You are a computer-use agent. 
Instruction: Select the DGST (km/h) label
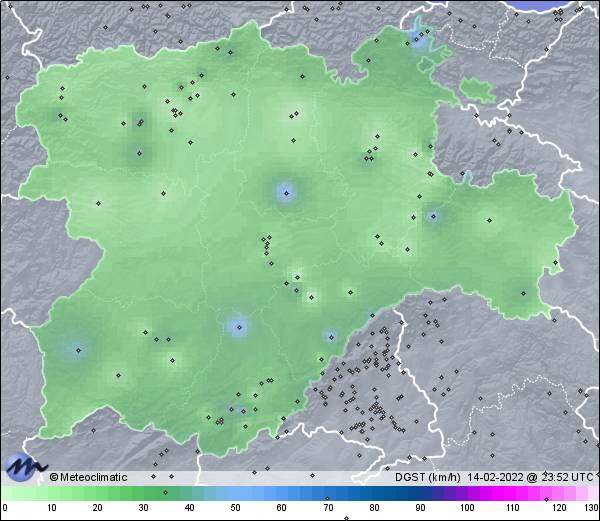(428, 477)
